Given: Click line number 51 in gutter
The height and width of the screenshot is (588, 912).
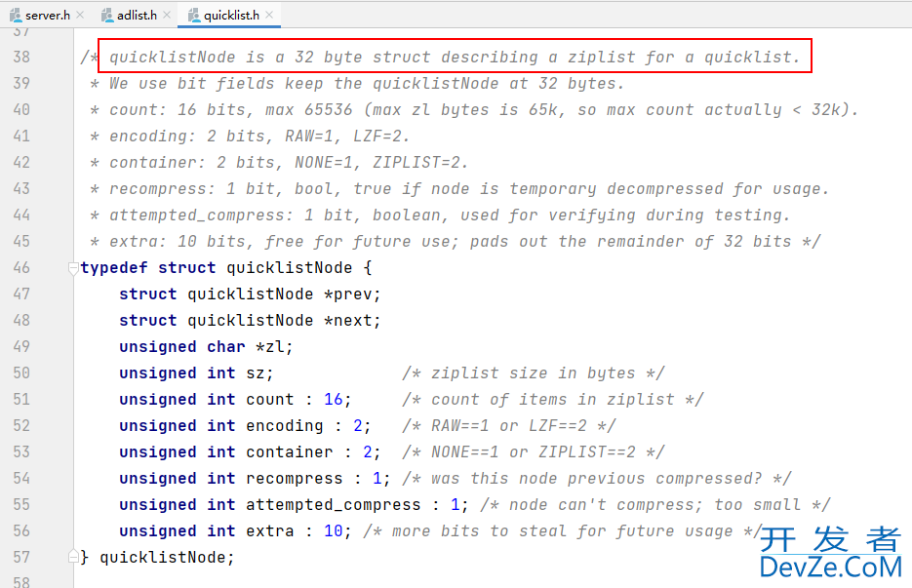Looking at the screenshot, I should [x=21, y=399].
